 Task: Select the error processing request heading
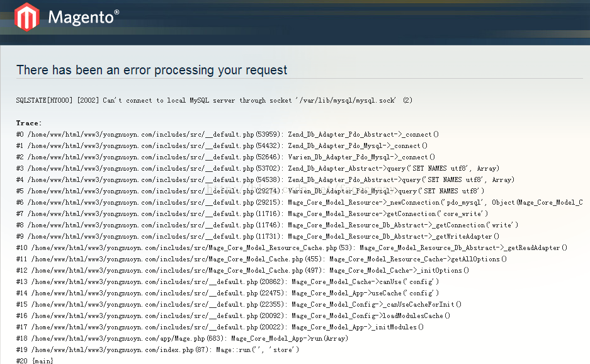[152, 70]
